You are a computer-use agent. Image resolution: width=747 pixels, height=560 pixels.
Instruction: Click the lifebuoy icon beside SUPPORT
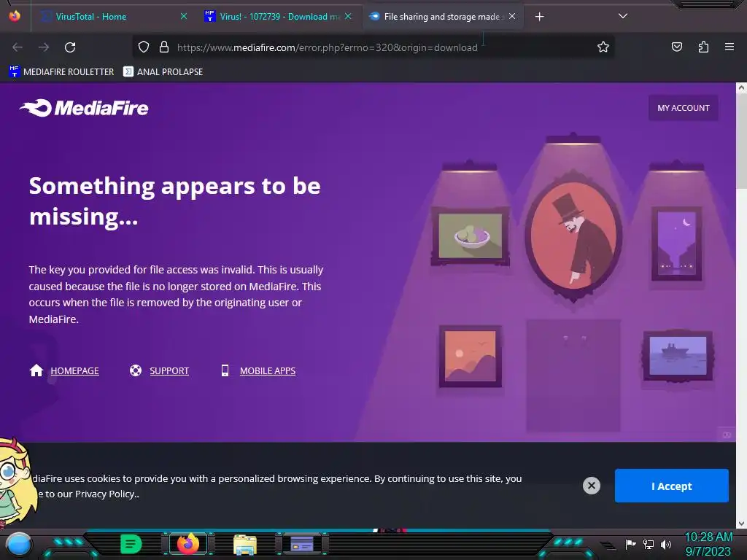pos(136,370)
